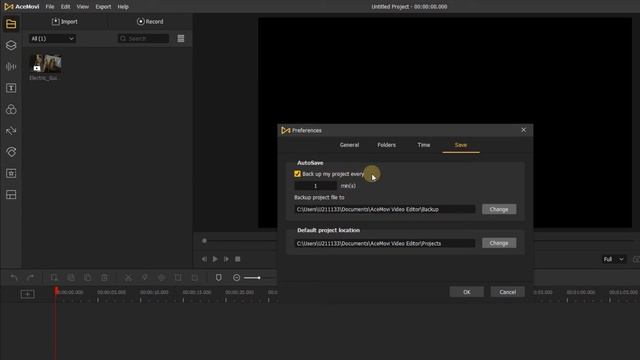Click the Stop button in preview

(238, 259)
